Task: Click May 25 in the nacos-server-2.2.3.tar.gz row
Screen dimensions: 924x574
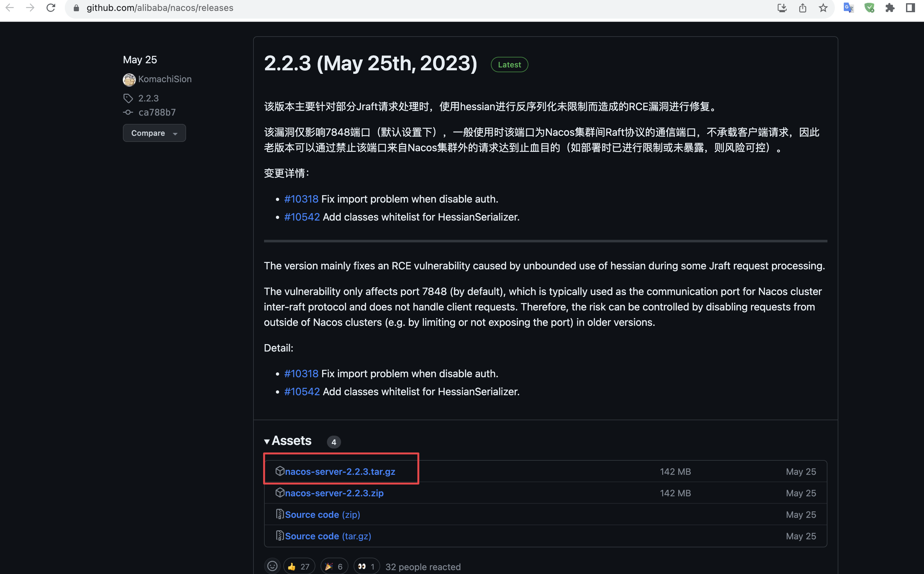Action: coord(801,472)
